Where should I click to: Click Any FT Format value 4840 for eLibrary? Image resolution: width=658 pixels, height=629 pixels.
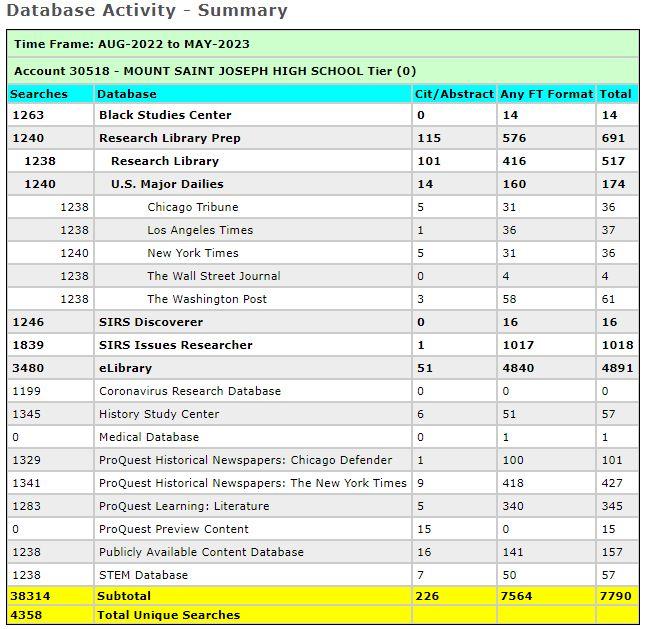(x=518, y=368)
